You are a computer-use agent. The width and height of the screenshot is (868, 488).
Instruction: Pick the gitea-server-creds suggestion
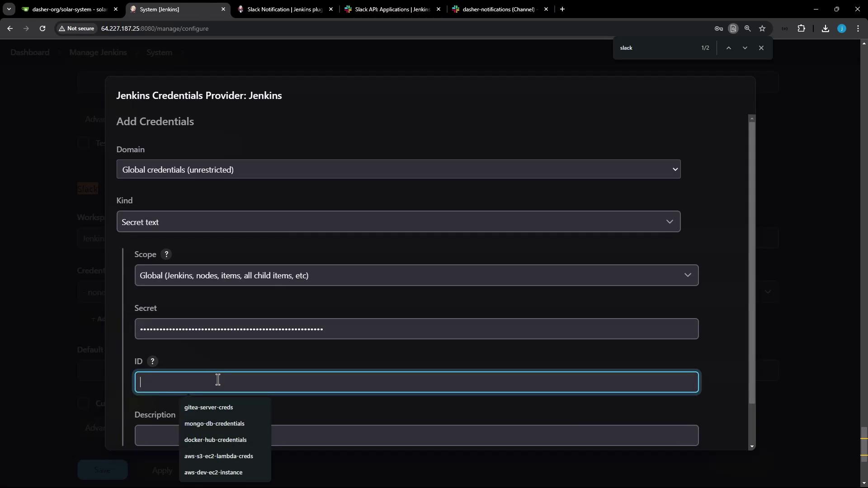click(x=208, y=407)
